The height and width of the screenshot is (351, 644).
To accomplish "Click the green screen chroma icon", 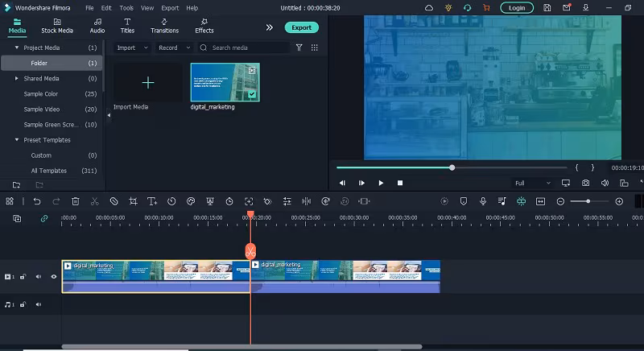I will (x=210, y=201).
